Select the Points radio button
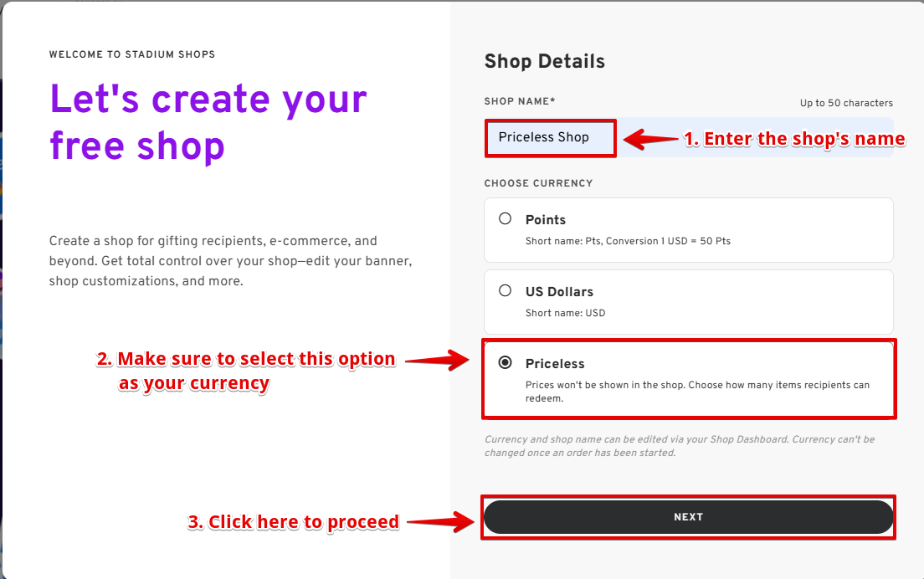The height and width of the screenshot is (579, 924). tap(506, 219)
